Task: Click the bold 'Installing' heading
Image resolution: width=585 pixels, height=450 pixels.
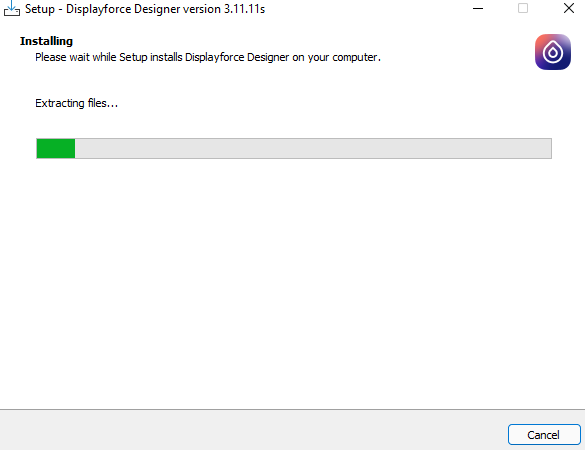Action: pos(46,41)
